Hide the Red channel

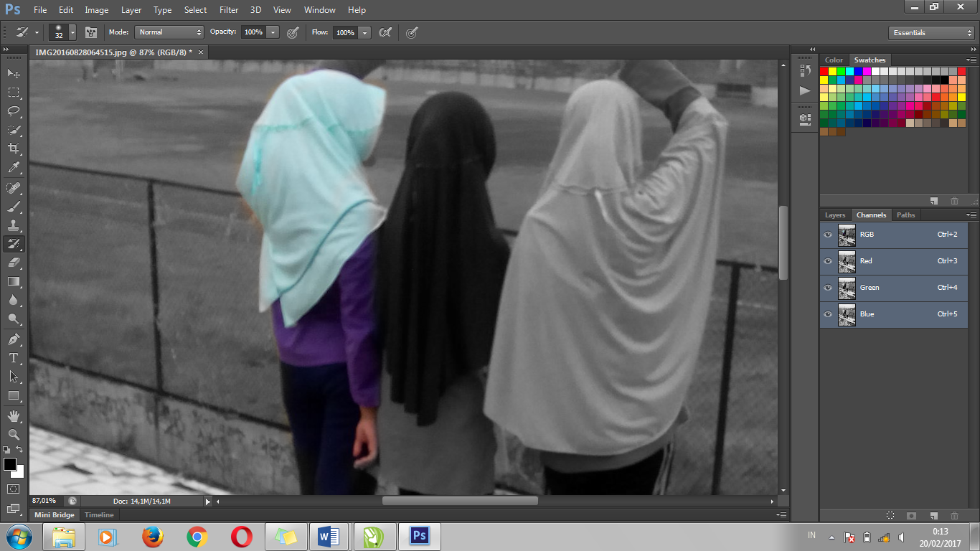[x=828, y=261]
